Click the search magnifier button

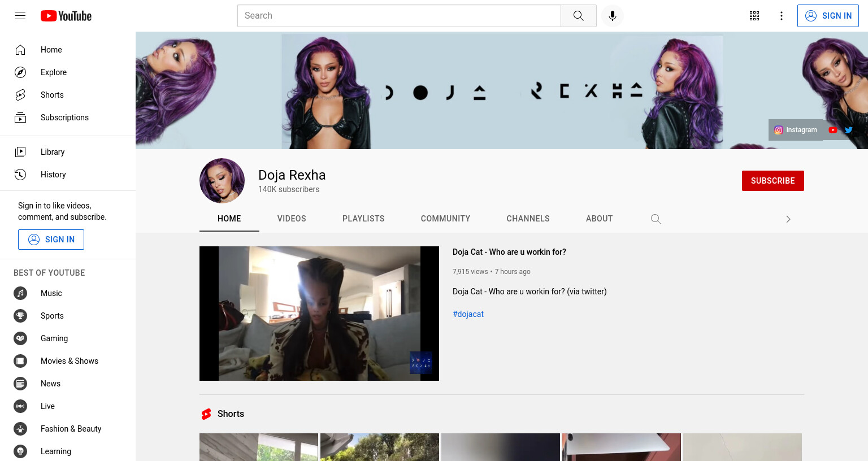(579, 16)
